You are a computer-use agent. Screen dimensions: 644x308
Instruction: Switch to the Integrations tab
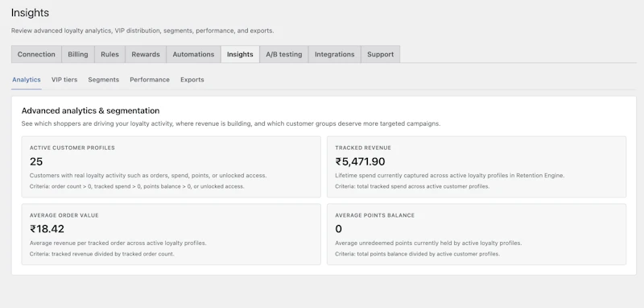(334, 54)
